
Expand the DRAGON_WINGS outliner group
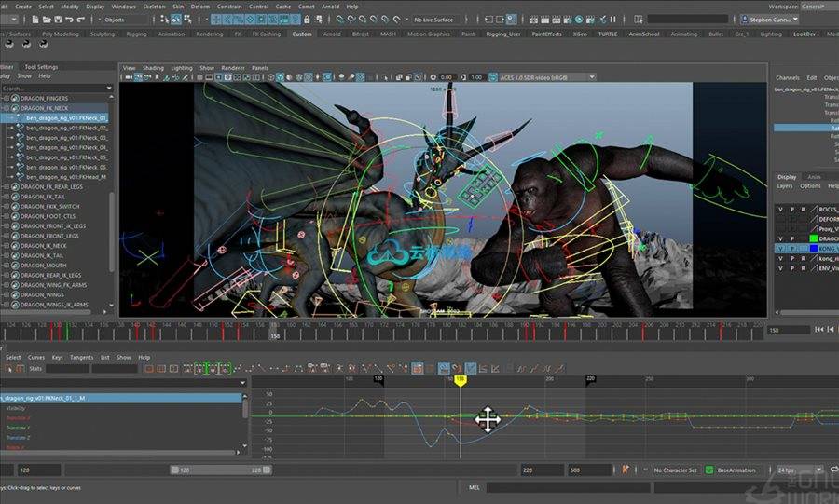(x=7, y=295)
